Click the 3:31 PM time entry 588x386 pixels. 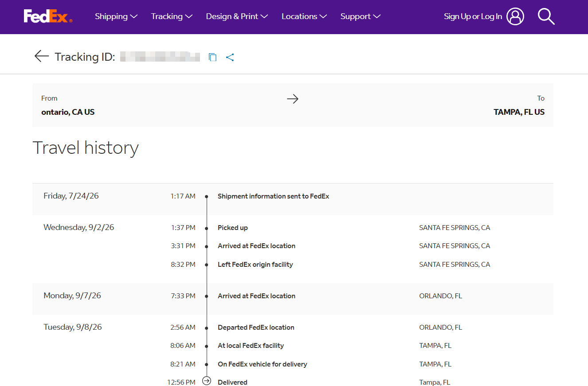pyautogui.click(x=183, y=246)
